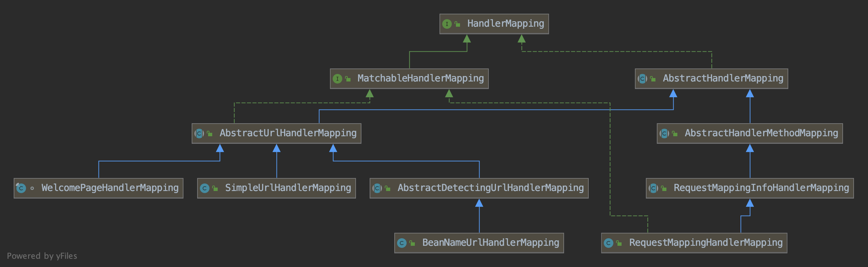The height and width of the screenshot is (267, 868).
Task: Click the visibility lock icon beside RequestMappingInfoHandlerMapping
Action: (664, 188)
